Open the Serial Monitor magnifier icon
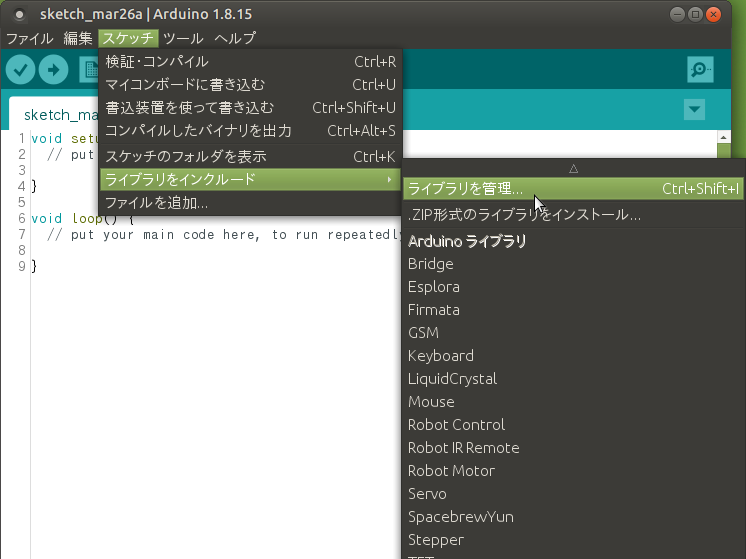 pos(700,69)
